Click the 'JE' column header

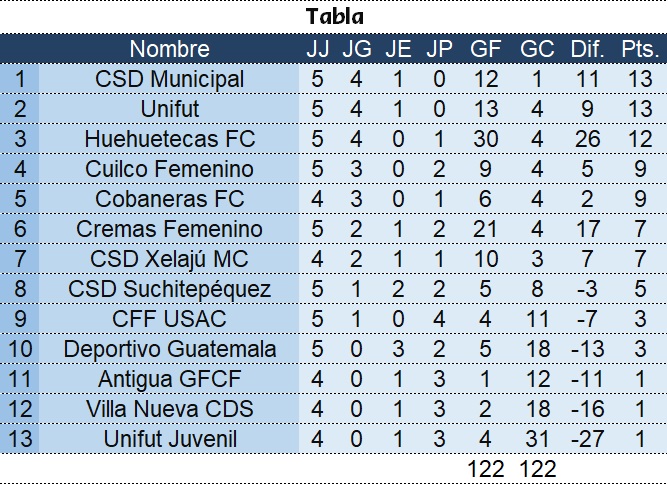398,49
